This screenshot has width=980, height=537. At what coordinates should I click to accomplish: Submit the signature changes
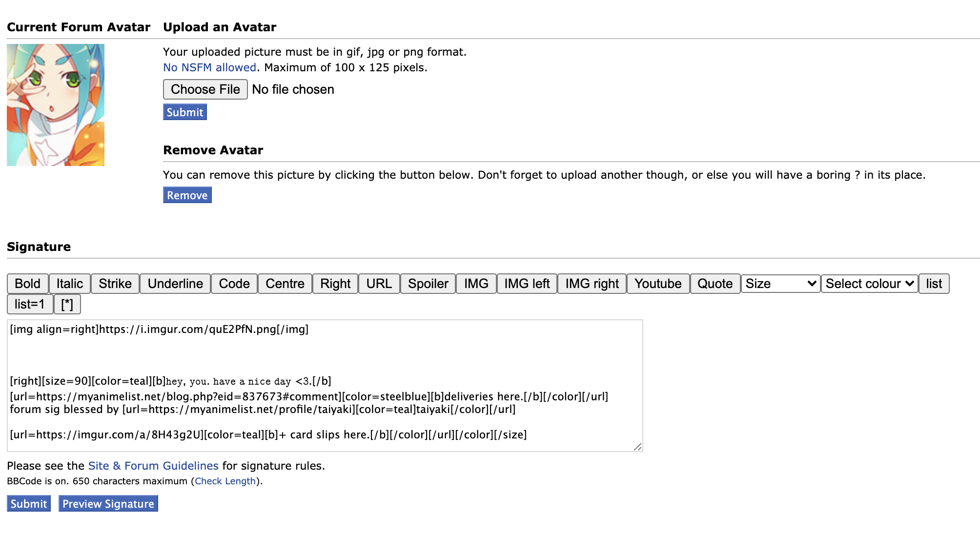(x=29, y=504)
